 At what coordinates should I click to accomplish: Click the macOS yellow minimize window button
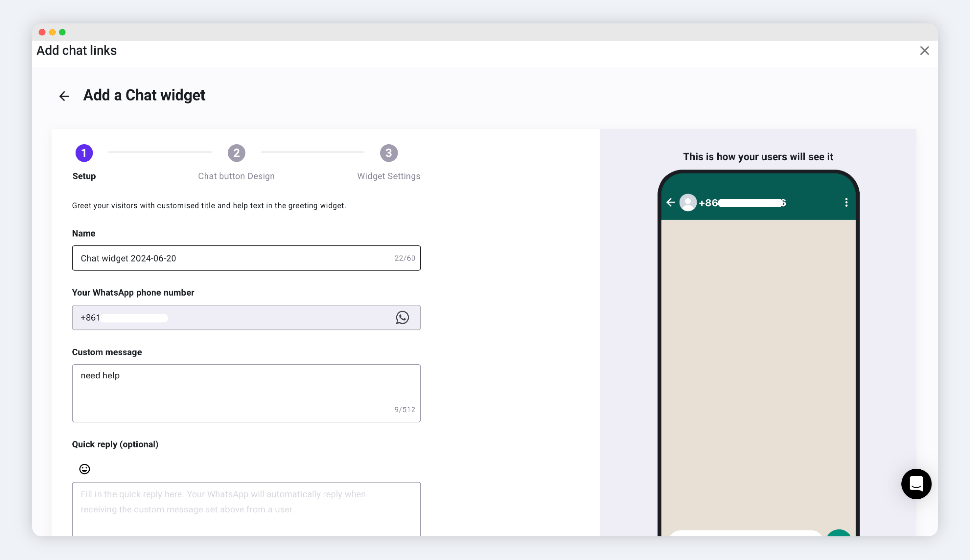[x=52, y=32]
